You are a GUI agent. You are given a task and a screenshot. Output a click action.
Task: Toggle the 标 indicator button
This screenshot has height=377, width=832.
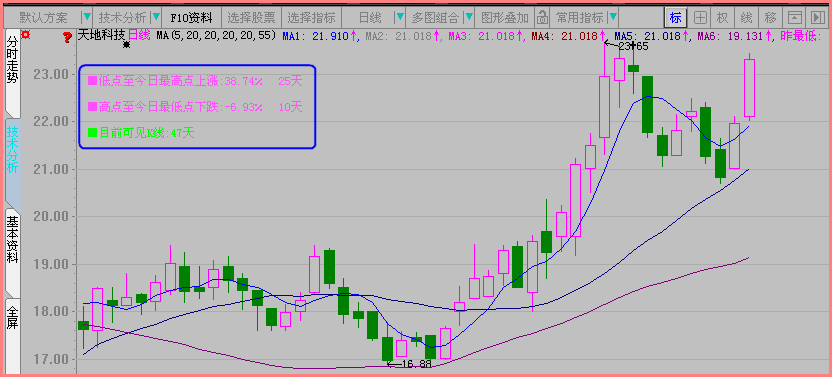[675, 18]
